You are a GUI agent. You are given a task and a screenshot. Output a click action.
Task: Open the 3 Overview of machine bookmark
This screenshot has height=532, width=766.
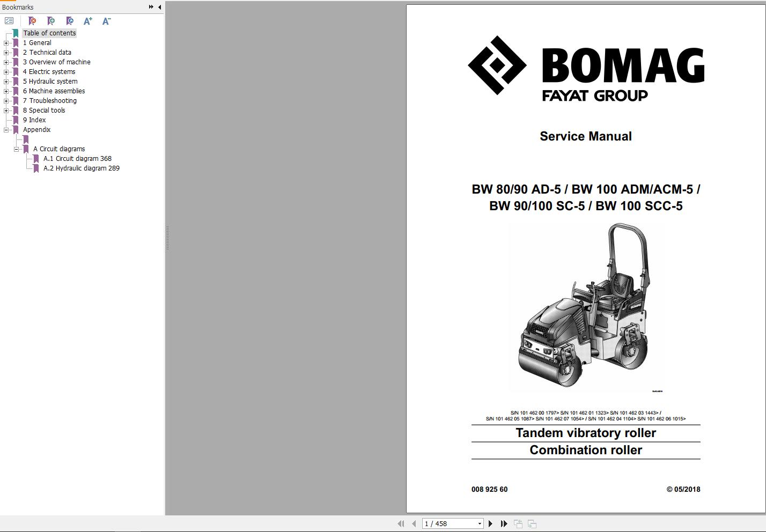[57, 62]
